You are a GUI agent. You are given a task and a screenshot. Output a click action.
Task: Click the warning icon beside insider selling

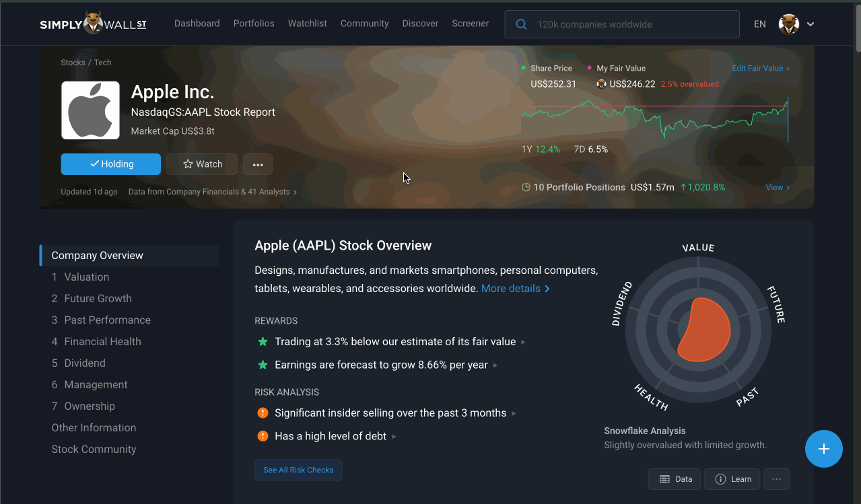coord(263,412)
